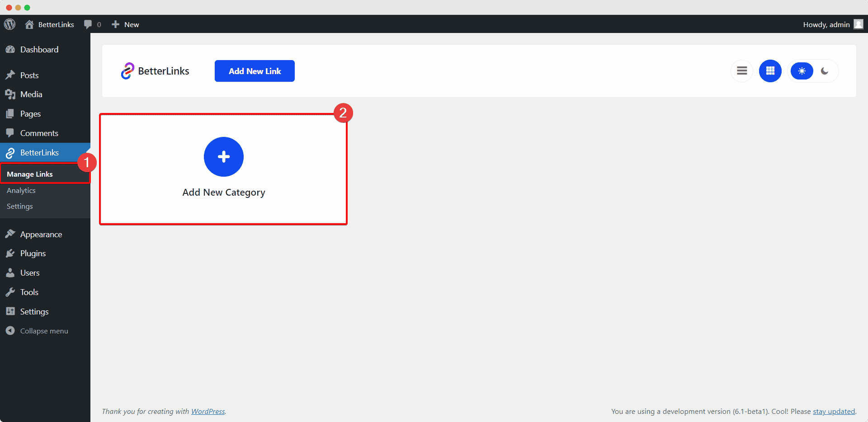
Task: Click the Add New Link button
Action: pyautogui.click(x=255, y=71)
